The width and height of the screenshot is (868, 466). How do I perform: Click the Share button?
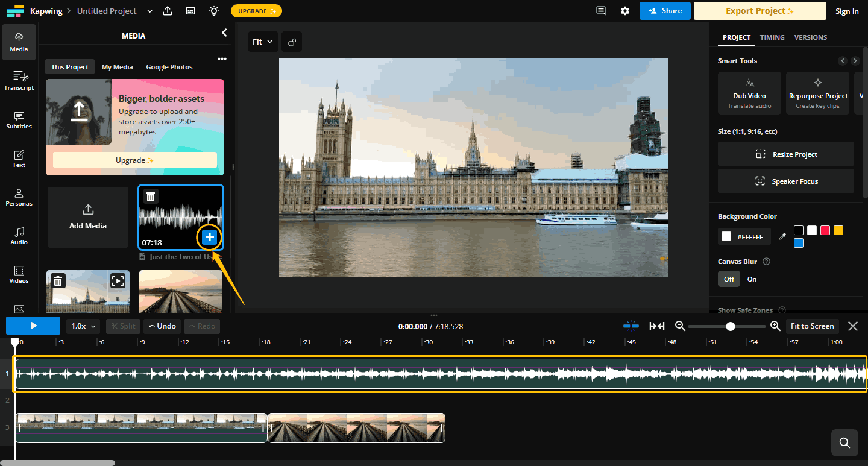tap(665, 11)
